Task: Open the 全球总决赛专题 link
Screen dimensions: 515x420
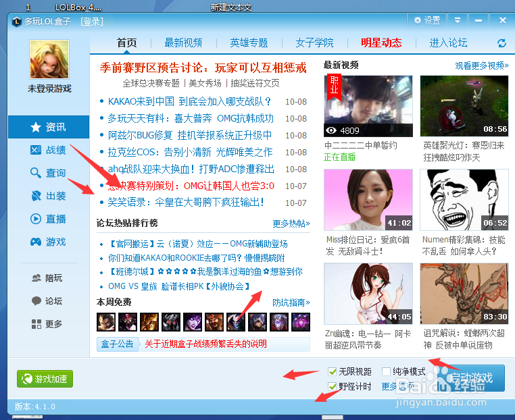Action: click(151, 83)
